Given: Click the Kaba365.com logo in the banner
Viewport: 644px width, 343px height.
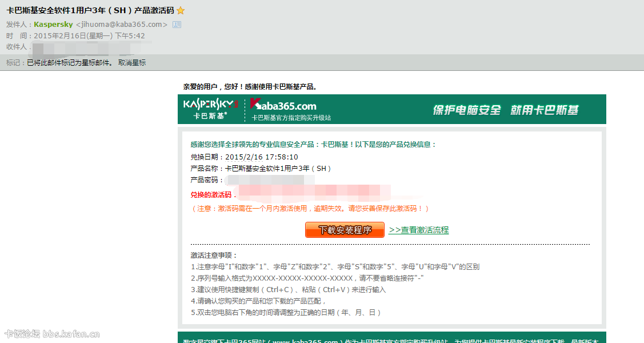Looking at the screenshot, I should tap(283, 105).
